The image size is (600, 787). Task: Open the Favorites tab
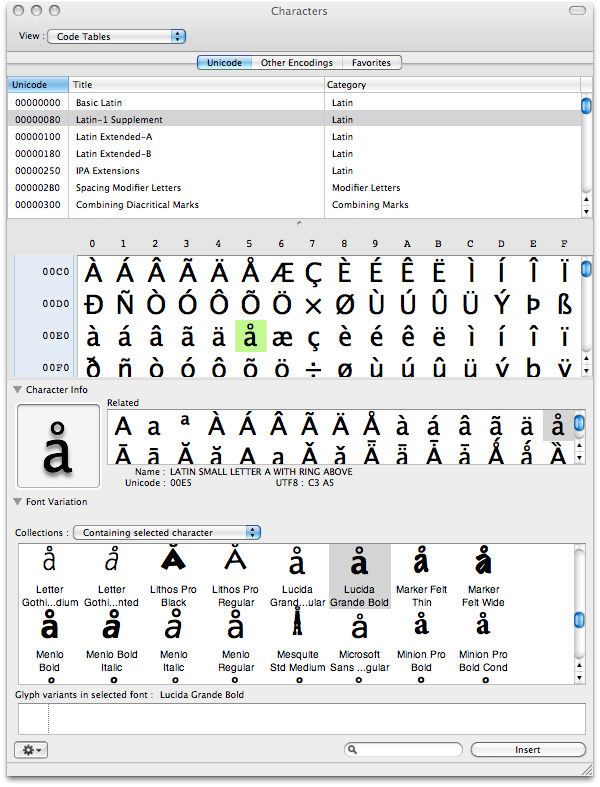pyautogui.click(x=371, y=63)
